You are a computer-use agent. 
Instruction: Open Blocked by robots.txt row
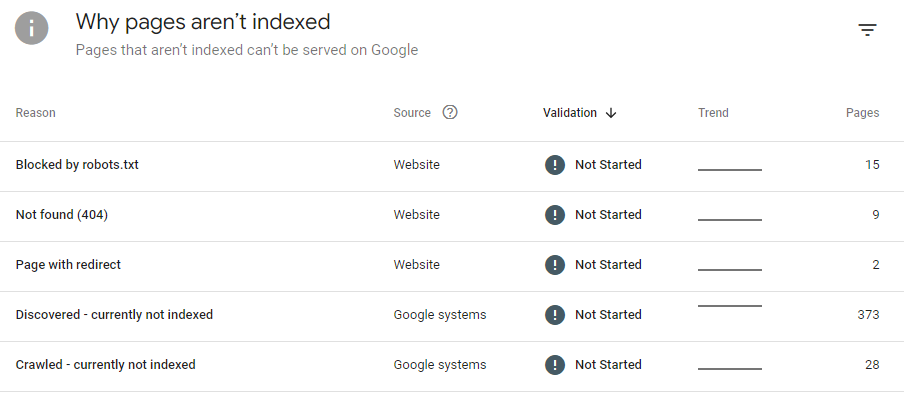[x=452, y=167]
